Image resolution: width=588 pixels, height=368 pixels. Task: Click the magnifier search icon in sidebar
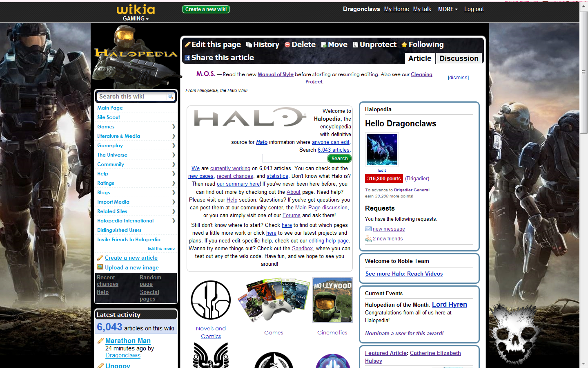click(x=170, y=96)
